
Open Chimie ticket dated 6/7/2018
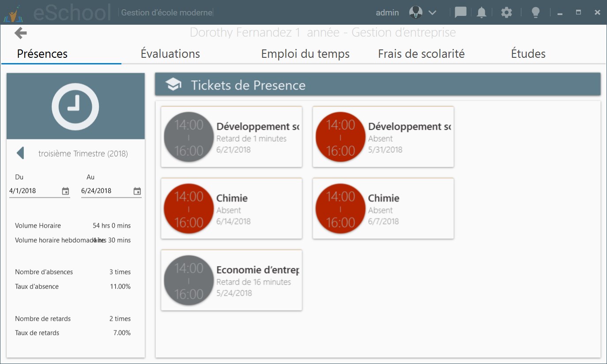pyautogui.click(x=383, y=208)
